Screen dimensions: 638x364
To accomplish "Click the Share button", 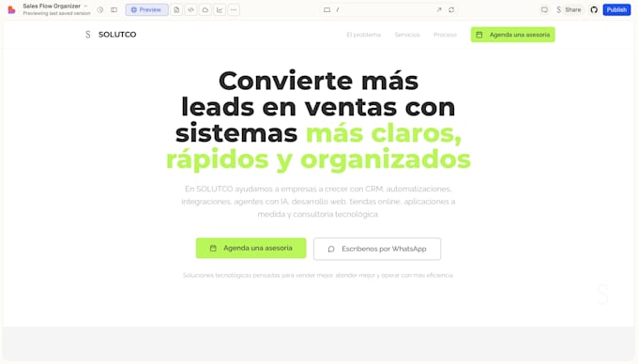I will click(x=569, y=9).
